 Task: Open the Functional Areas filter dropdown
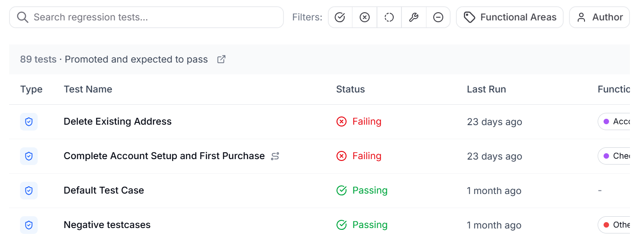[510, 17]
